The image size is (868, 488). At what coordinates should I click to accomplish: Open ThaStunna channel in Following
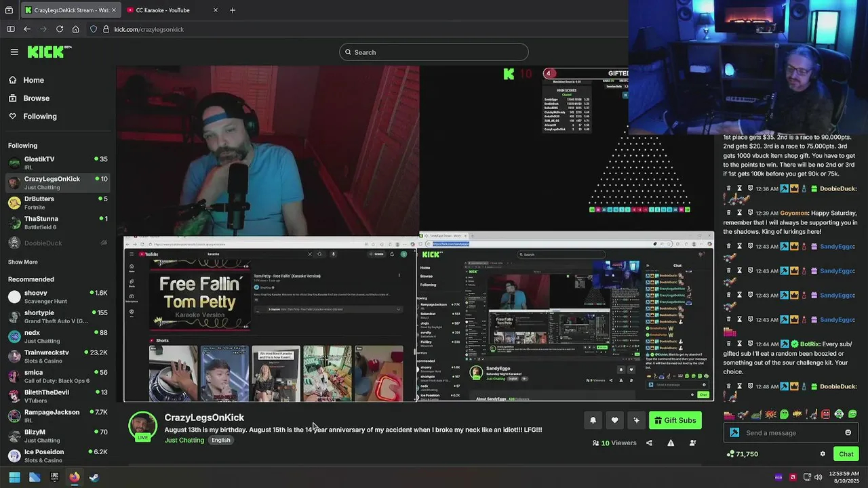58,222
